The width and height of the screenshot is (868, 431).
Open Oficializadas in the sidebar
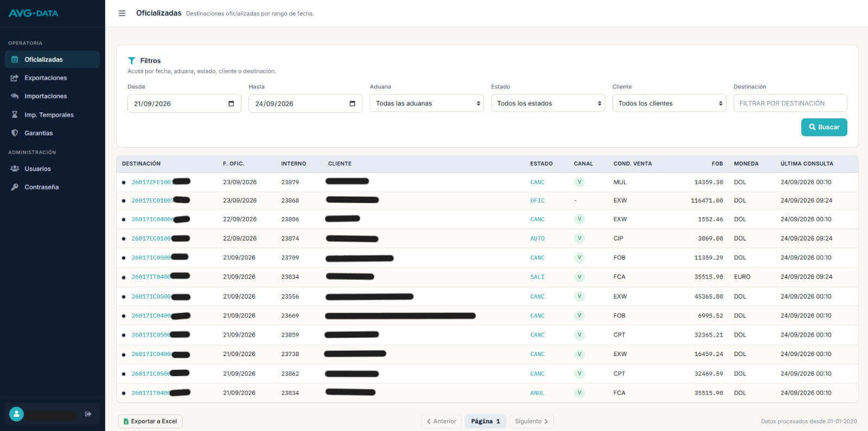(52, 60)
